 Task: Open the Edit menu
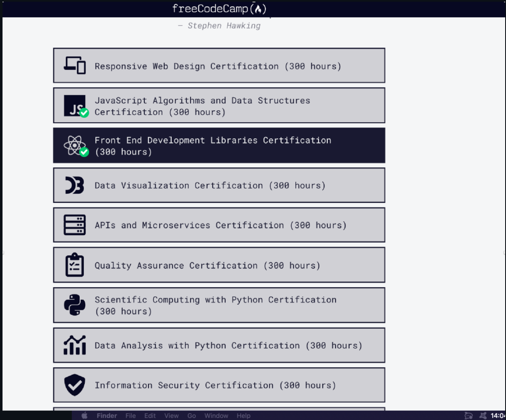point(150,416)
